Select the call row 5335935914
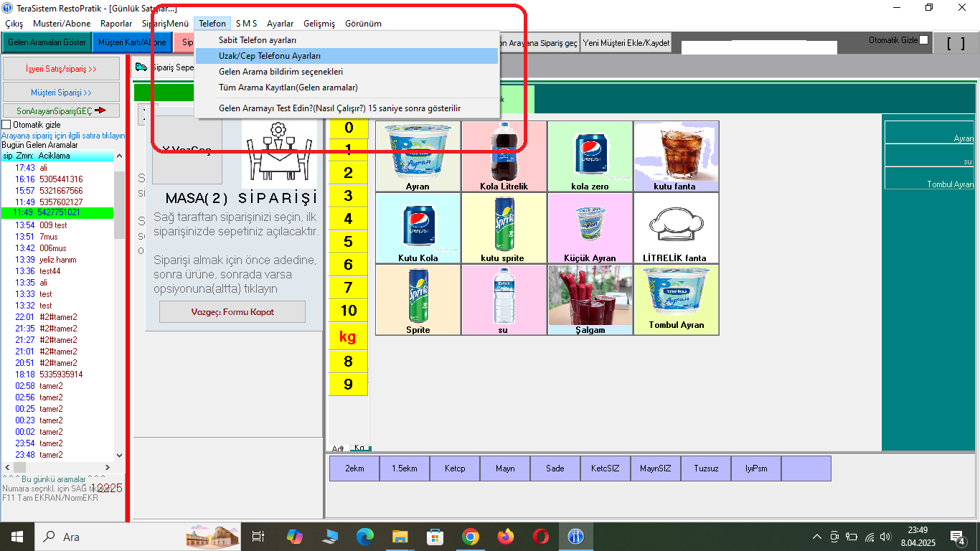 57,374
